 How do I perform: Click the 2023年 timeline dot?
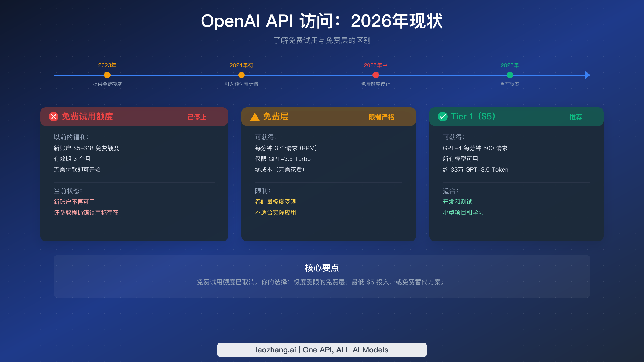107,75
